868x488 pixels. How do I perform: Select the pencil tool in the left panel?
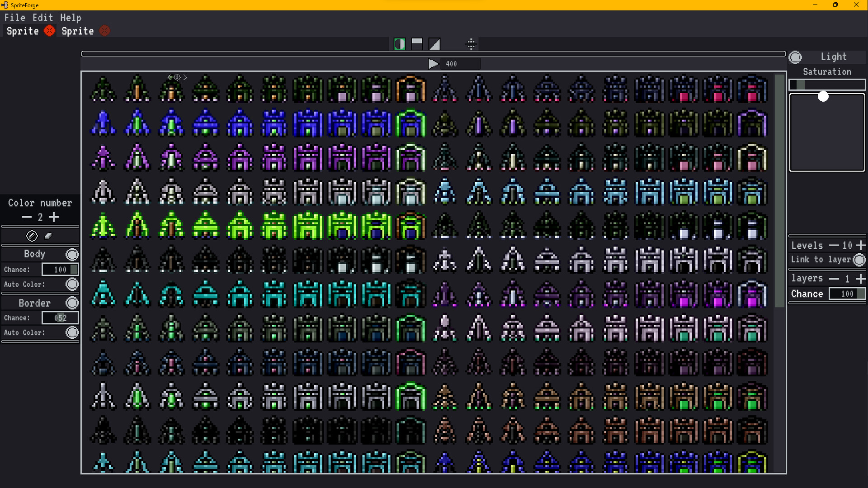(32, 235)
